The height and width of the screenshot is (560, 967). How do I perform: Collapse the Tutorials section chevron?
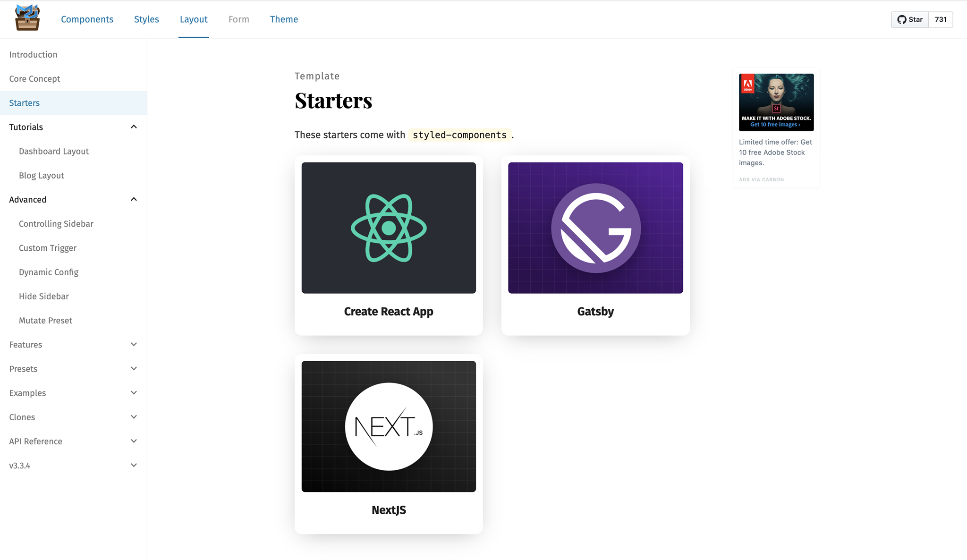134,127
